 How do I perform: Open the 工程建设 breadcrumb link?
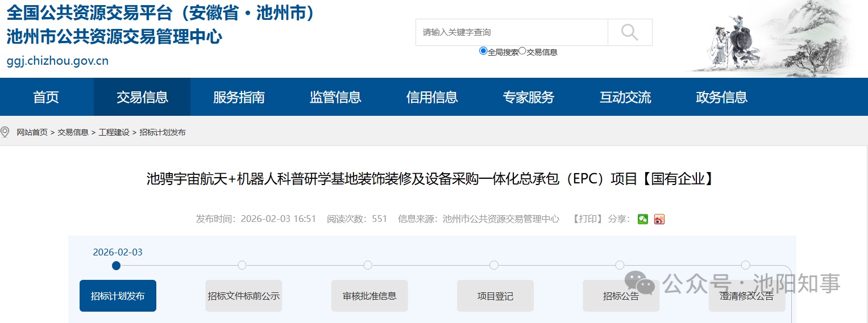[x=114, y=132]
